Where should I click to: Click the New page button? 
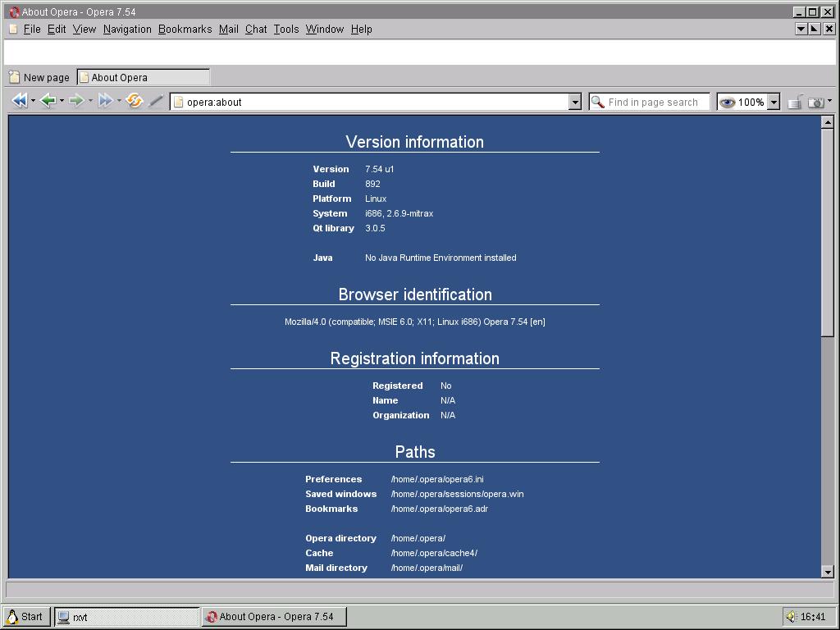pyautogui.click(x=39, y=77)
